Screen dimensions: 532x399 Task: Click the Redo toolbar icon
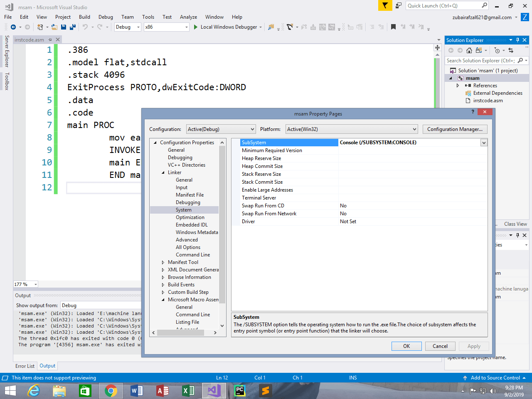point(100,27)
